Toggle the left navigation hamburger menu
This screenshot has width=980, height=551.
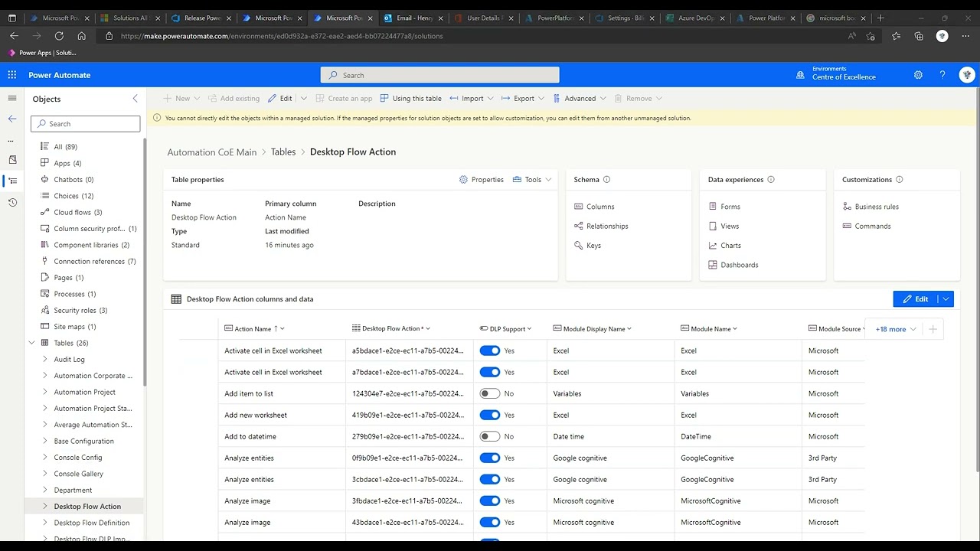coord(12,99)
